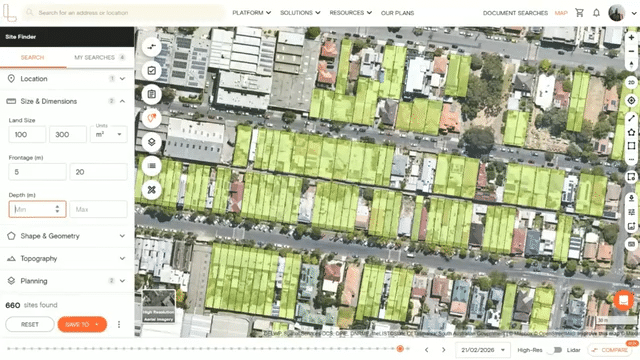640x360 pixels.
Task: Switch to the My Searches tab
Action: tap(100, 58)
